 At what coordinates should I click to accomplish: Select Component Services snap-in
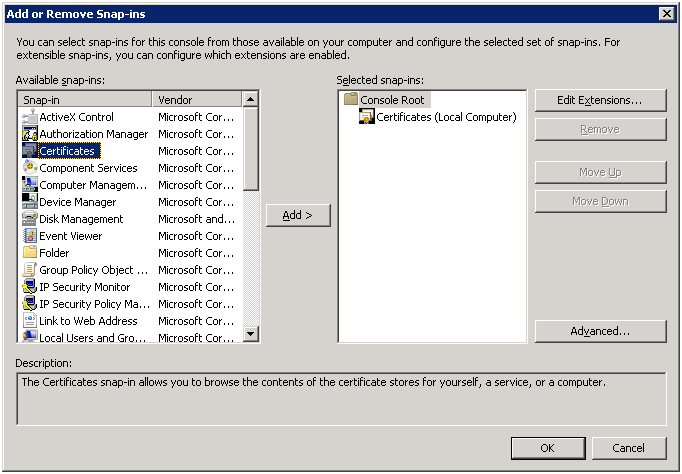coord(88,168)
